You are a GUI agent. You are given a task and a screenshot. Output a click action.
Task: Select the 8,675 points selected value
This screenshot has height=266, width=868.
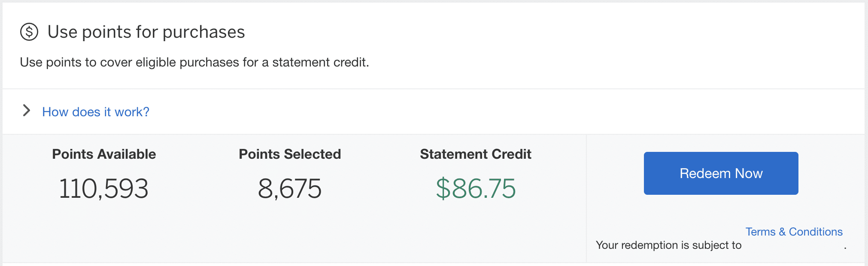[x=290, y=189]
